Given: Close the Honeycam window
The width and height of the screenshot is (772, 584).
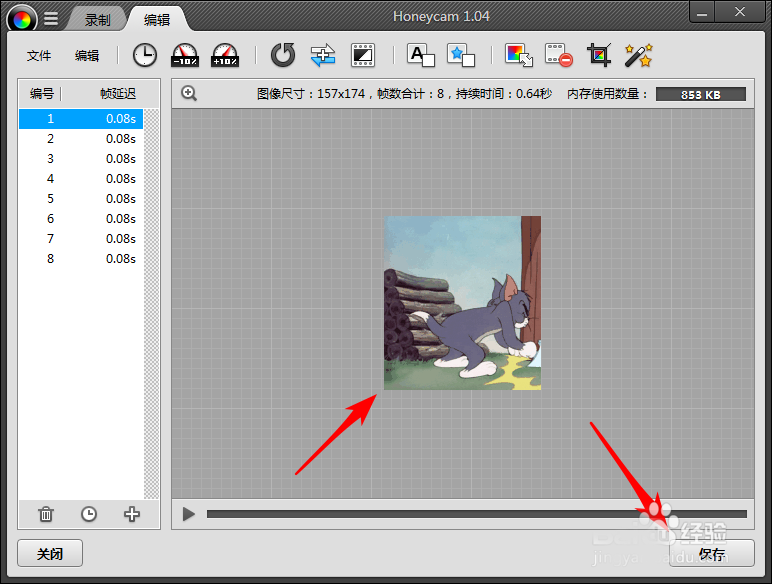Looking at the screenshot, I should tap(740, 12).
